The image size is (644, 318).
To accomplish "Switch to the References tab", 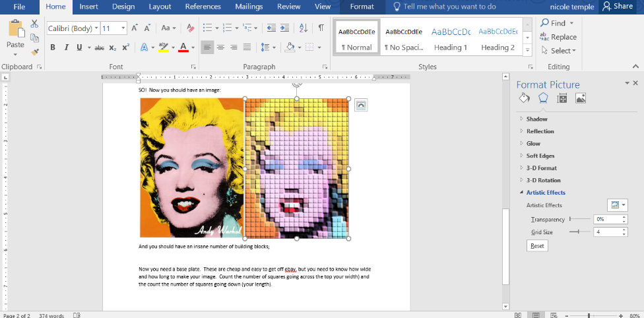I will pos(203,7).
